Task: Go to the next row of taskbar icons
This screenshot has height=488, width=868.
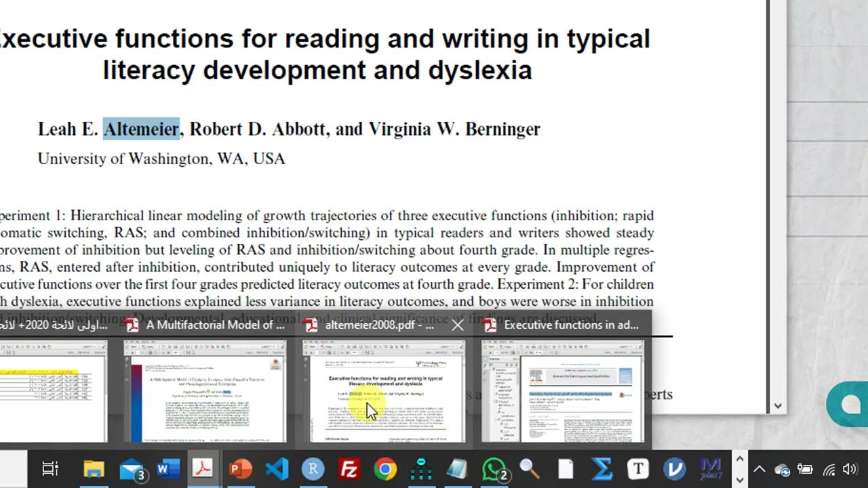Action: click(x=740, y=479)
